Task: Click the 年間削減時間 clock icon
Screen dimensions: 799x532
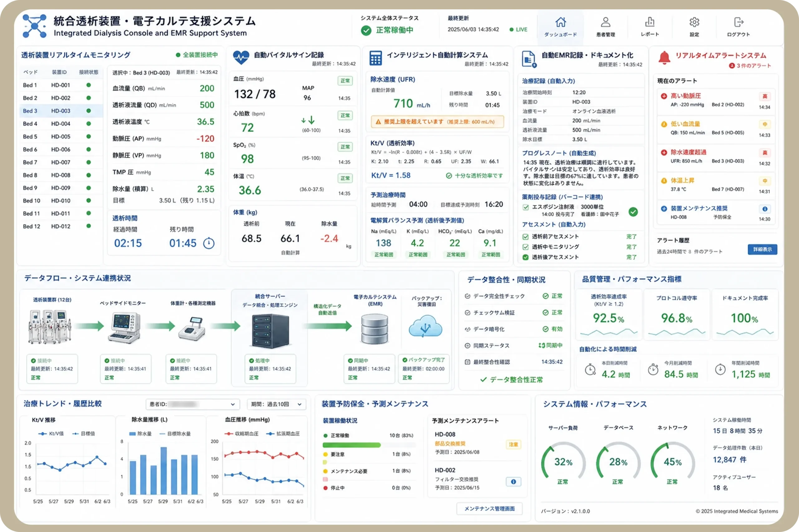Action: 720,369
